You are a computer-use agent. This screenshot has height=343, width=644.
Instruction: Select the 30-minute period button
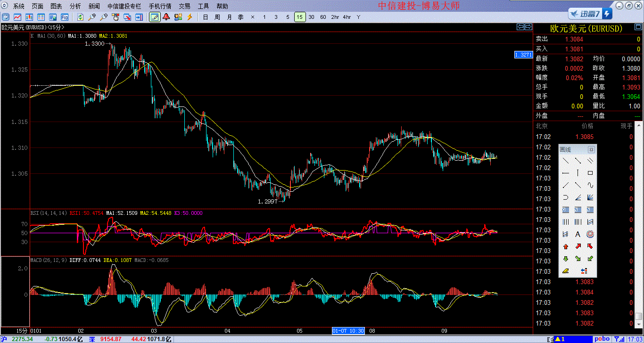(311, 17)
